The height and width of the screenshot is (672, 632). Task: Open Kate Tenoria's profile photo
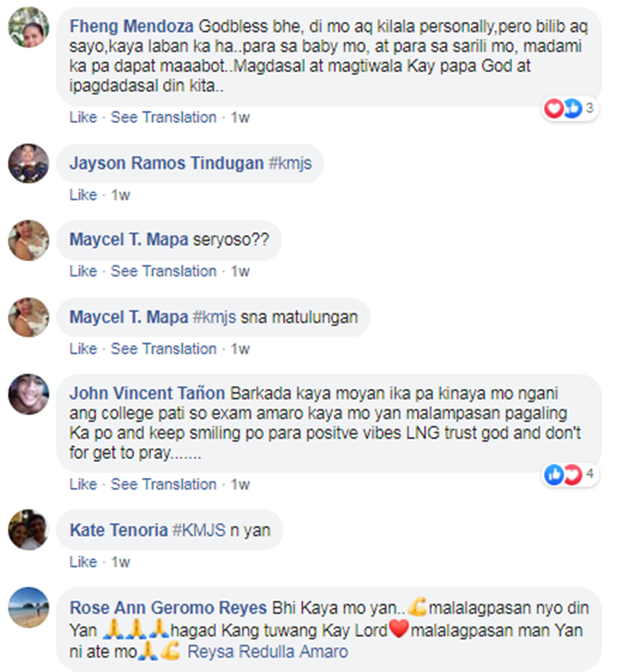tap(29, 530)
